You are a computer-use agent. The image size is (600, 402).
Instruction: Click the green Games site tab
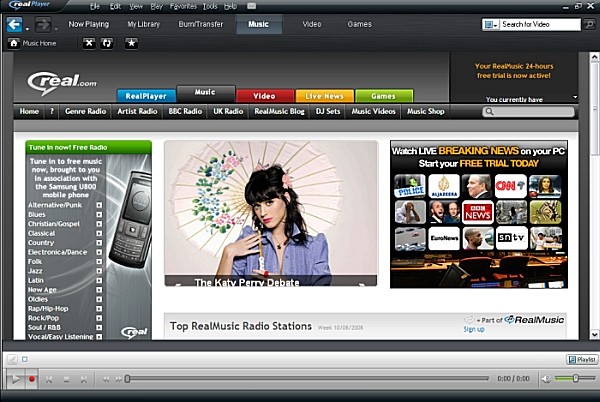pyautogui.click(x=383, y=96)
